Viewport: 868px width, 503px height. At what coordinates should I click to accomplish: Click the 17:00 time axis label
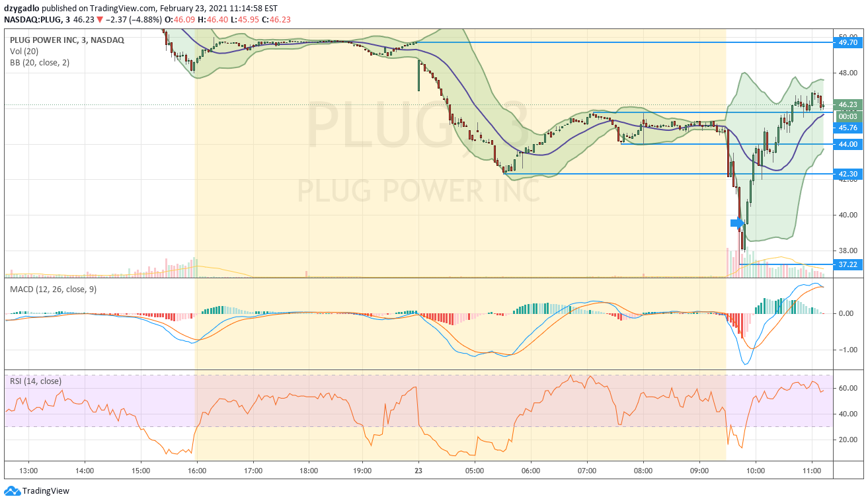253,471
